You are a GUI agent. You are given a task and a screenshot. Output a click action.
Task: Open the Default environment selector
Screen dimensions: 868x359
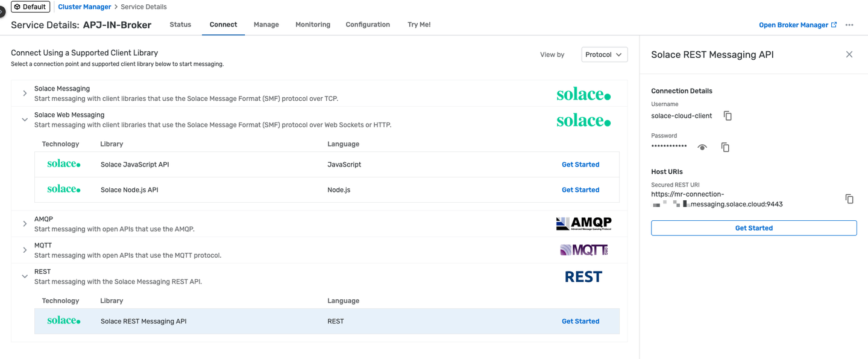point(30,7)
